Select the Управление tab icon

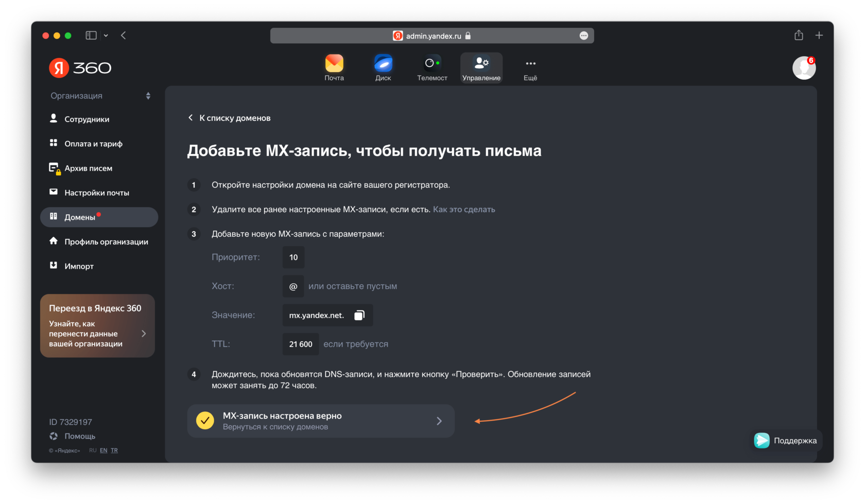point(481,67)
